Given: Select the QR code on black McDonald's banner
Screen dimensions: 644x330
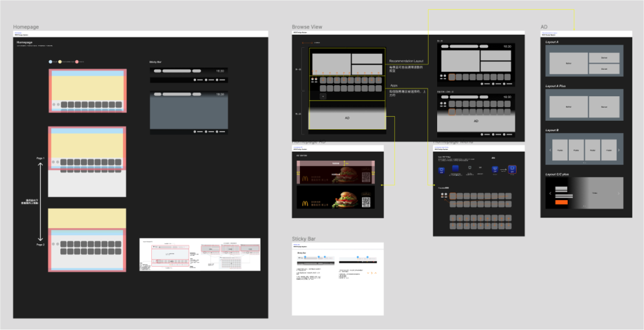Looking at the screenshot, I should tap(366, 201).
